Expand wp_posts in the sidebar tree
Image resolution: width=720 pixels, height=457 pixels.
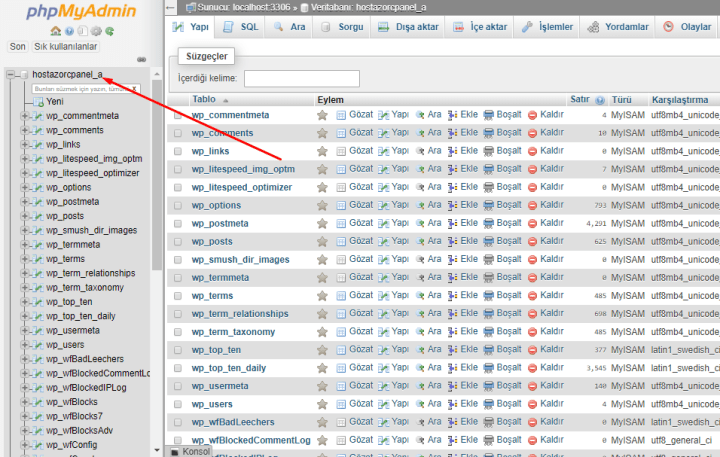pyautogui.click(x=24, y=216)
